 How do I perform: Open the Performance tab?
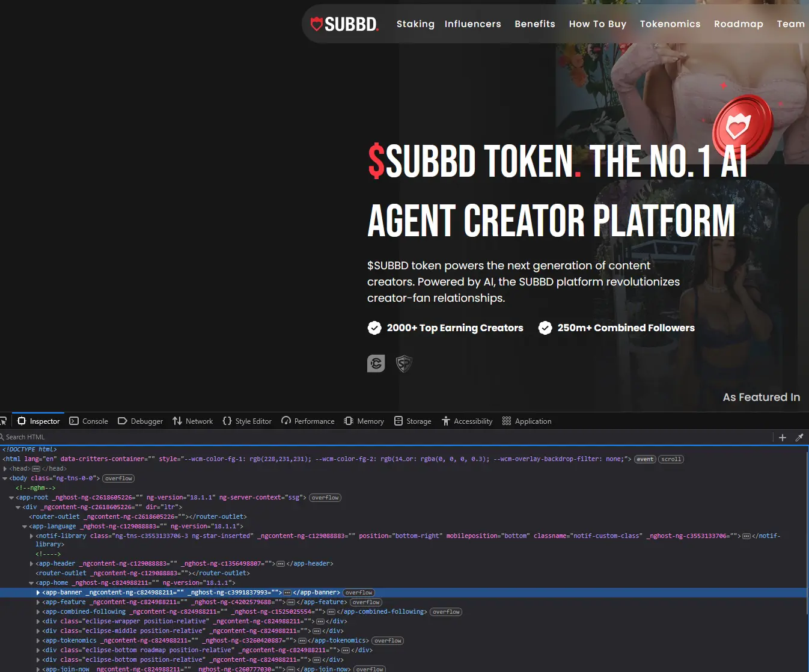coord(308,421)
